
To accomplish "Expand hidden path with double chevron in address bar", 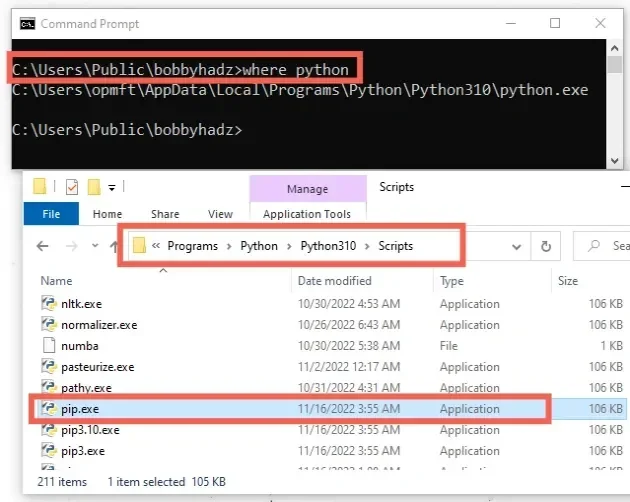I will (x=156, y=246).
